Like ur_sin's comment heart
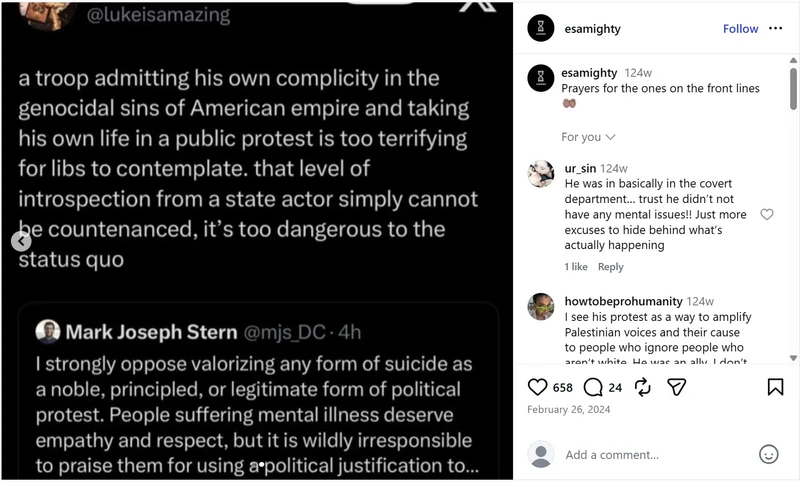The image size is (800, 482). (767, 214)
